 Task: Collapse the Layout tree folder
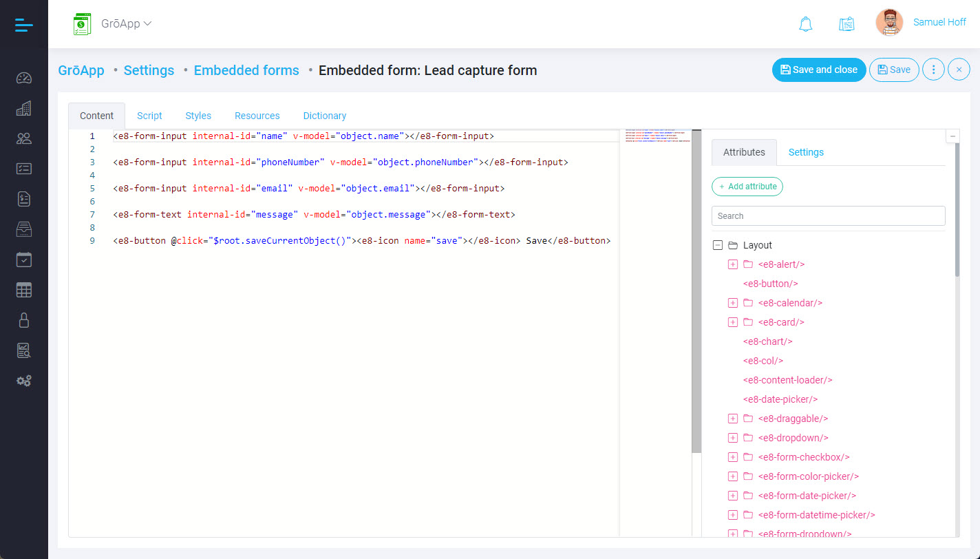[x=718, y=245]
